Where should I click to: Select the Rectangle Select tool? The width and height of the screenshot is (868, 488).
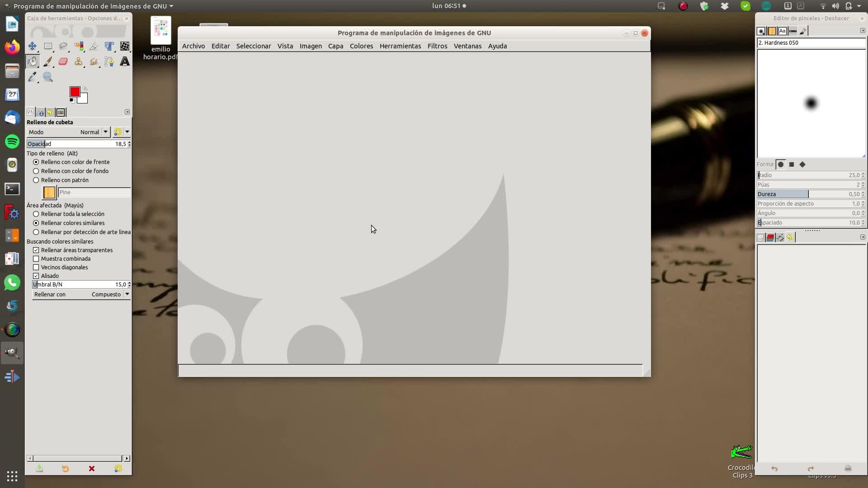pos(48,46)
